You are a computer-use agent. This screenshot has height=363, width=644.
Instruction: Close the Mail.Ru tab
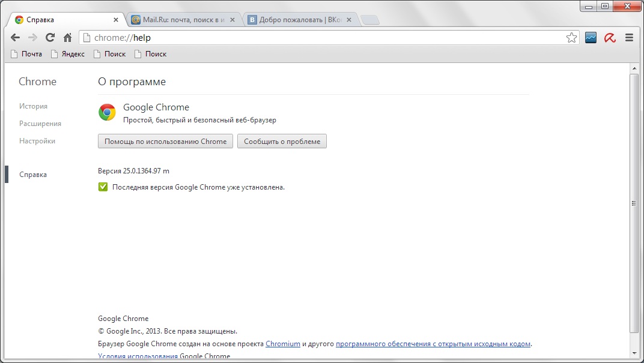pyautogui.click(x=232, y=20)
